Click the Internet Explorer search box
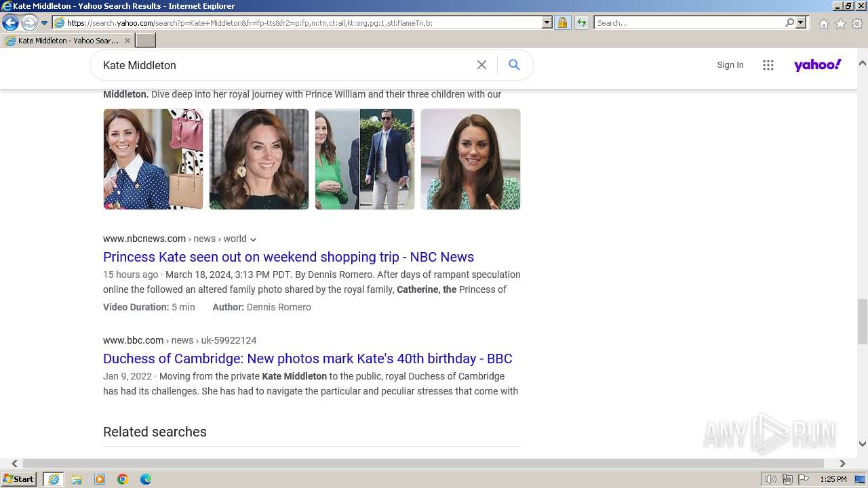868x488 pixels. click(x=689, y=23)
